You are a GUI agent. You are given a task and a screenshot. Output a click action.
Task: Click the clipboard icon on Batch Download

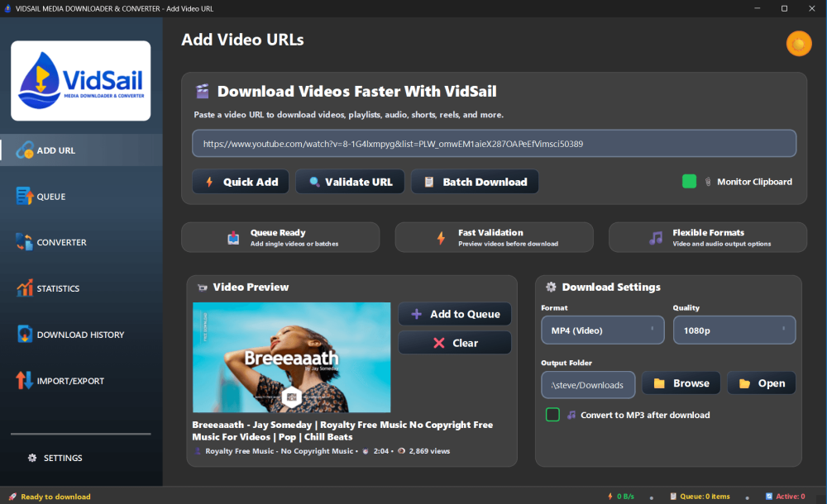pyautogui.click(x=429, y=182)
